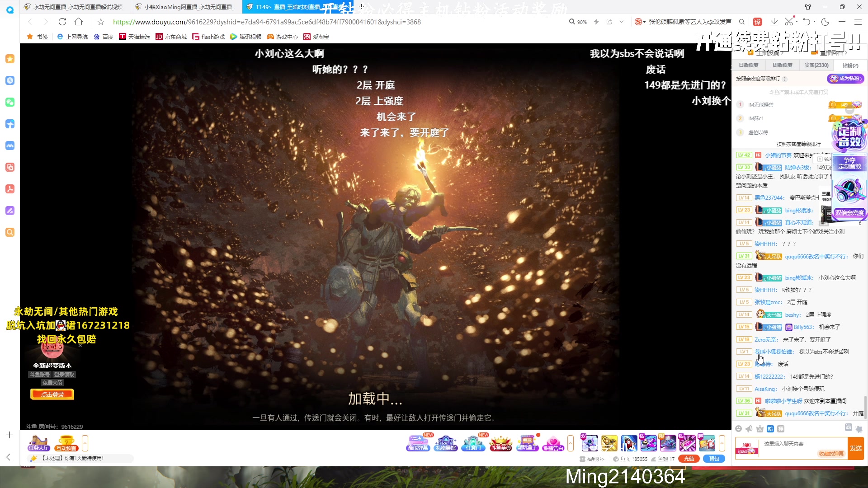Toggle the 粉 badge display in chat
This screenshot has width=868, height=488.
(770, 429)
